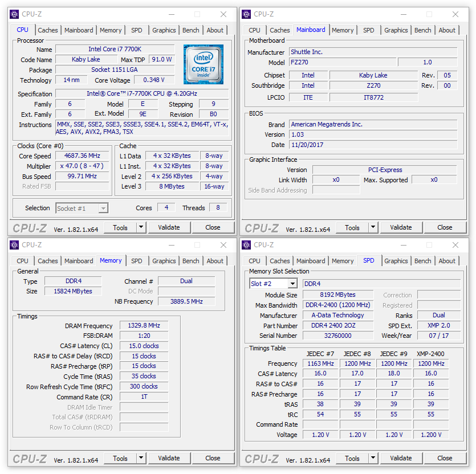Click the Max TDP value 91.0 W
Image resolution: width=476 pixels, height=474 pixels.
pyautogui.click(x=162, y=59)
